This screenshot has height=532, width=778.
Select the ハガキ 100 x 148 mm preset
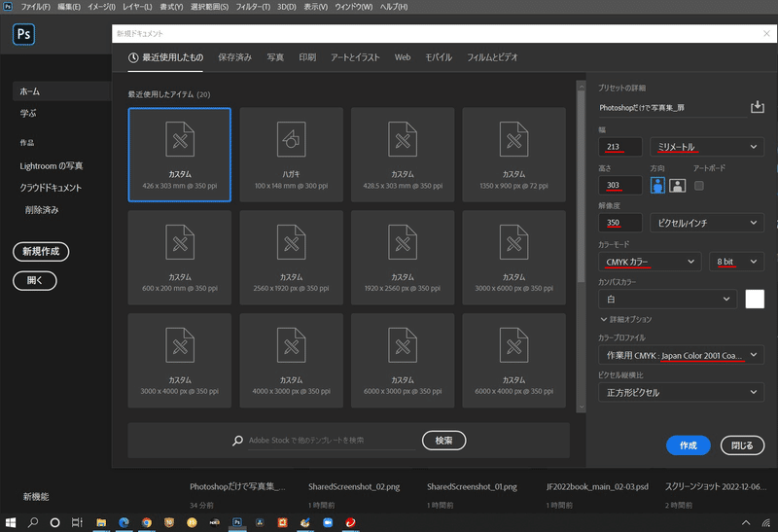(x=291, y=155)
